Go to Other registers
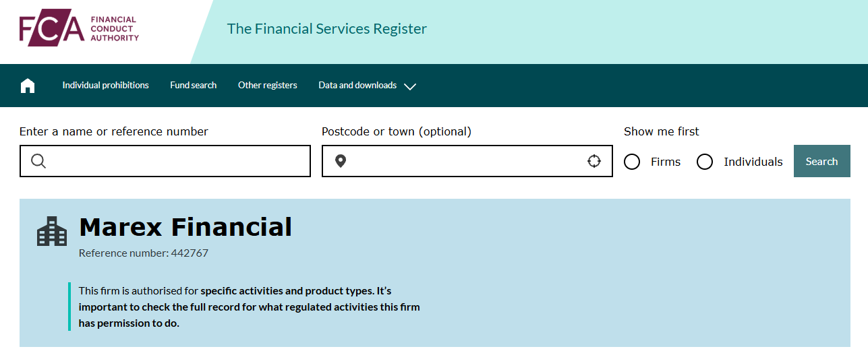 [267, 86]
